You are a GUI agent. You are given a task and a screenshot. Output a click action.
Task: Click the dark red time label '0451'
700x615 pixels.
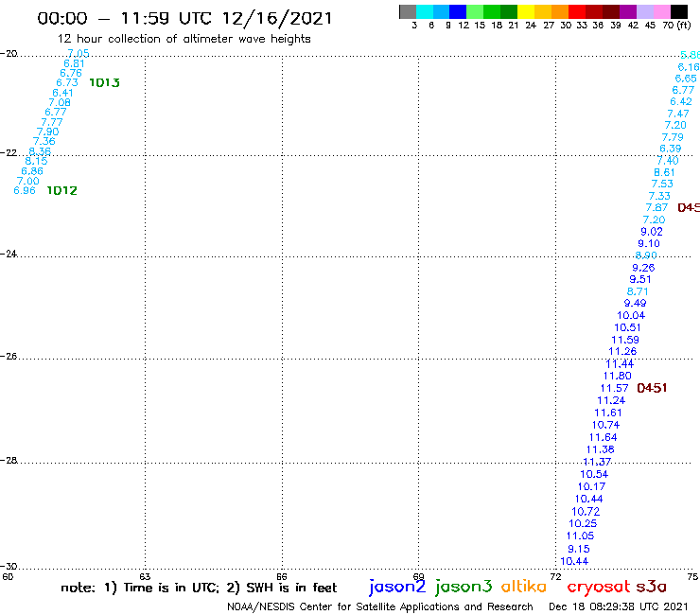(x=652, y=388)
